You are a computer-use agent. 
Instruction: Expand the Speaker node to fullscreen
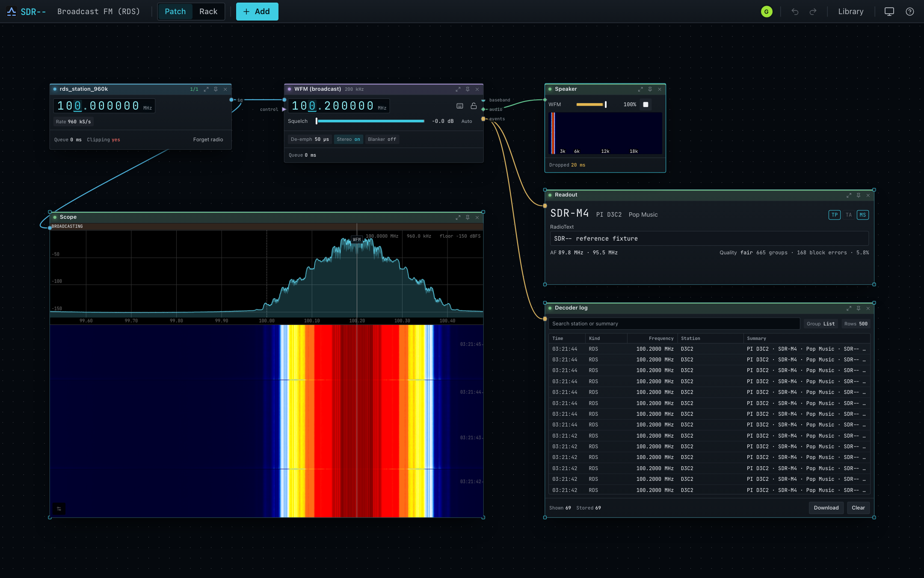640,89
